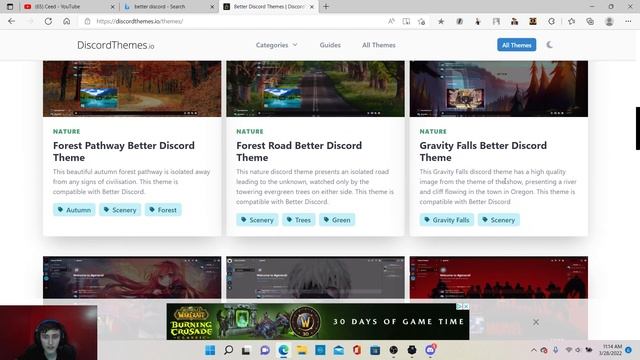
Task: Open Forest Pathway theme preview image
Action: click(x=132, y=89)
